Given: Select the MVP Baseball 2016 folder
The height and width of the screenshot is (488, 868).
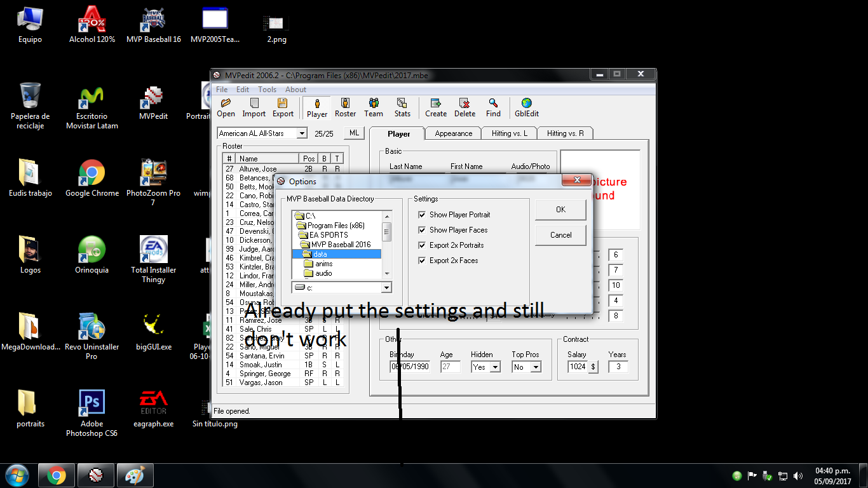Looking at the screenshot, I should pyautogui.click(x=336, y=245).
